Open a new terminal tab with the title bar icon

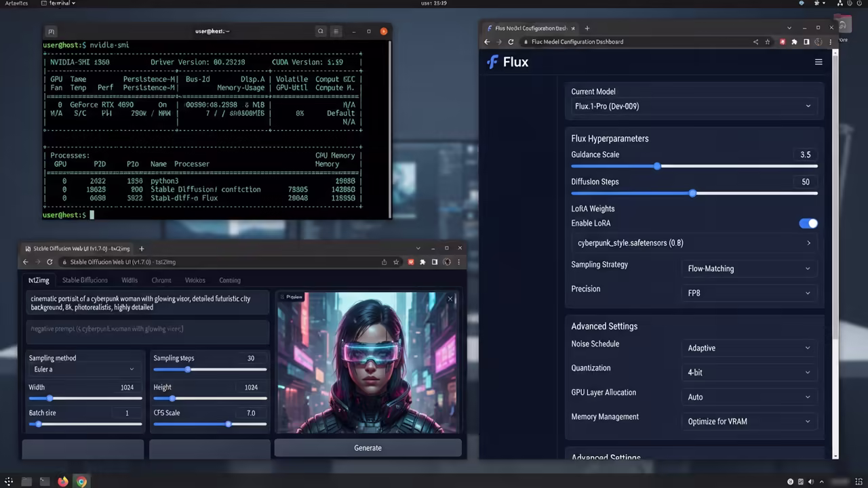pos(51,31)
